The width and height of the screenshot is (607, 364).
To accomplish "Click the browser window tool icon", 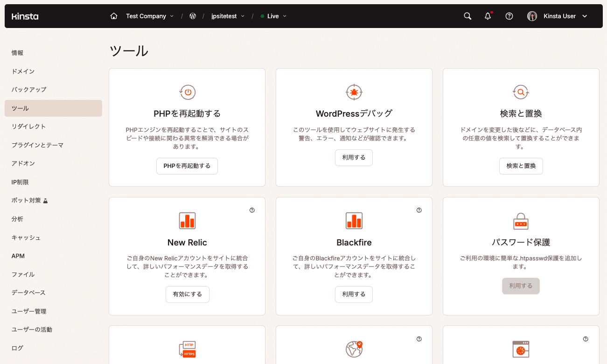I will pyautogui.click(x=521, y=349).
